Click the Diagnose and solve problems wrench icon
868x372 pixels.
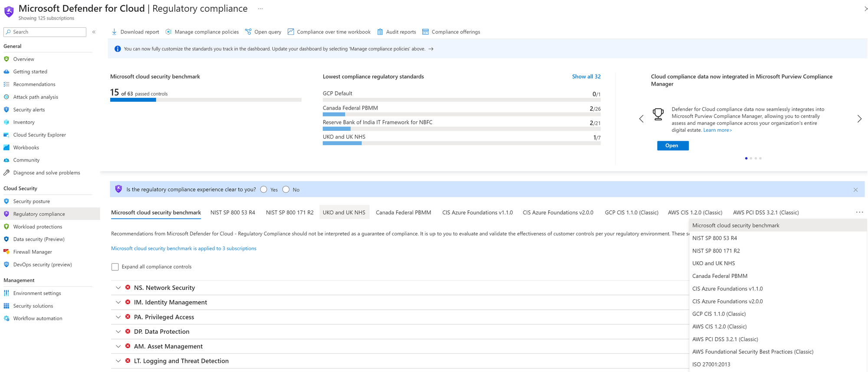click(7, 173)
